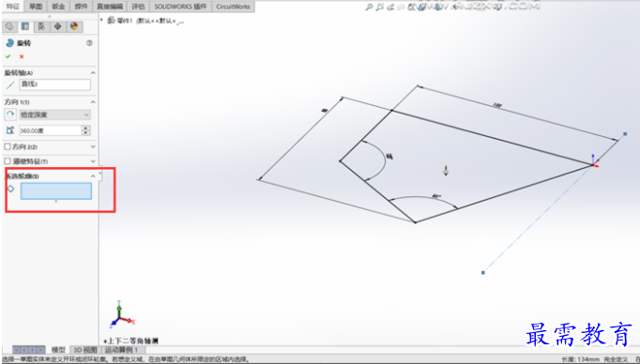Switch to the 钣金 ribbon tab
The width and height of the screenshot is (640, 364).
58,7
